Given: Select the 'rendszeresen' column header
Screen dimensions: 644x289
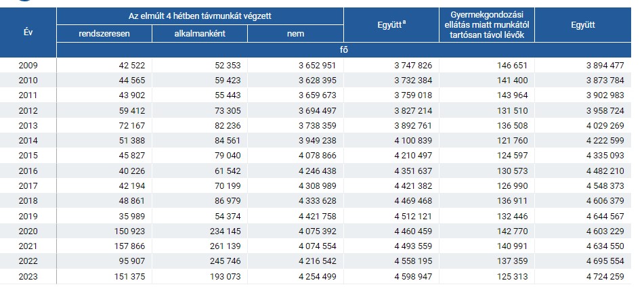Looking at the screenshot, I should click(104, 34).
